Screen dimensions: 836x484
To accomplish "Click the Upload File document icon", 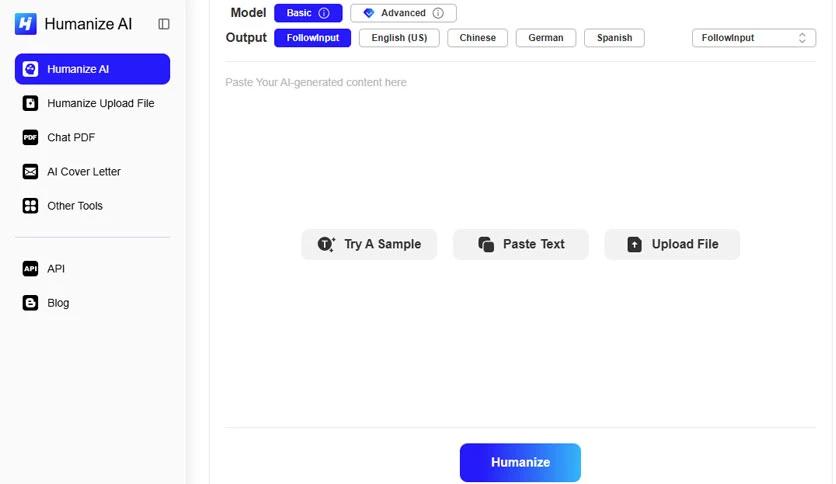I will coord(634,244).
